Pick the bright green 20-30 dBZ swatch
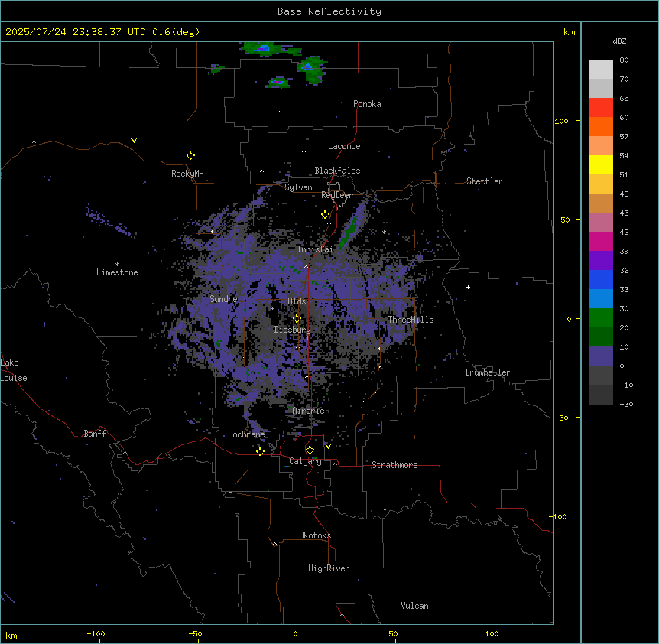This screenshot has height=644, width=659. click(601, 318)
